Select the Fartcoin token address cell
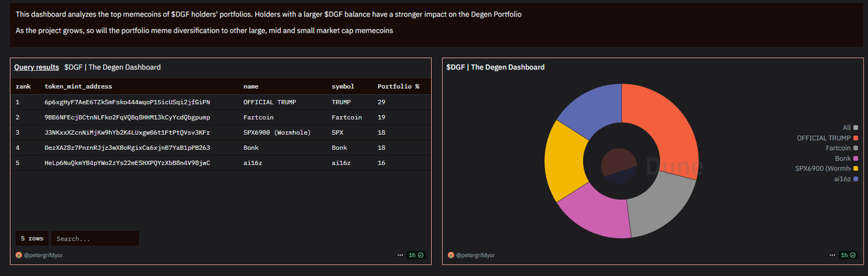 (x=127, y=117)
